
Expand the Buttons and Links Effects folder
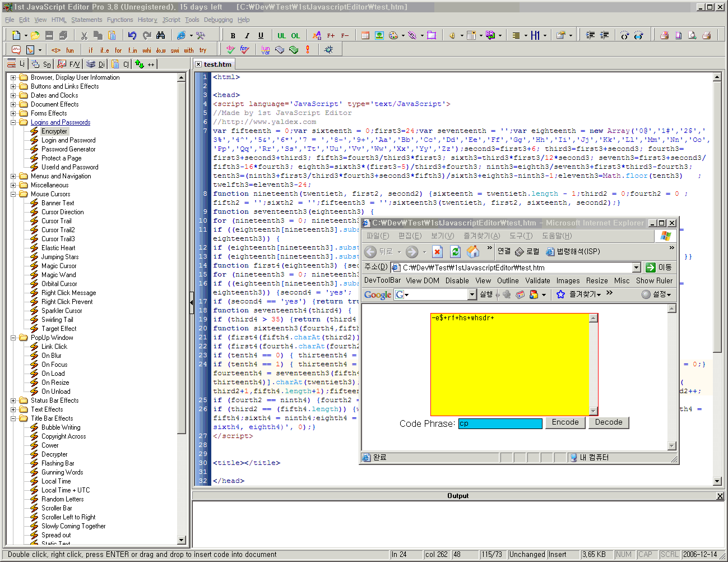[x=13, y=86]
